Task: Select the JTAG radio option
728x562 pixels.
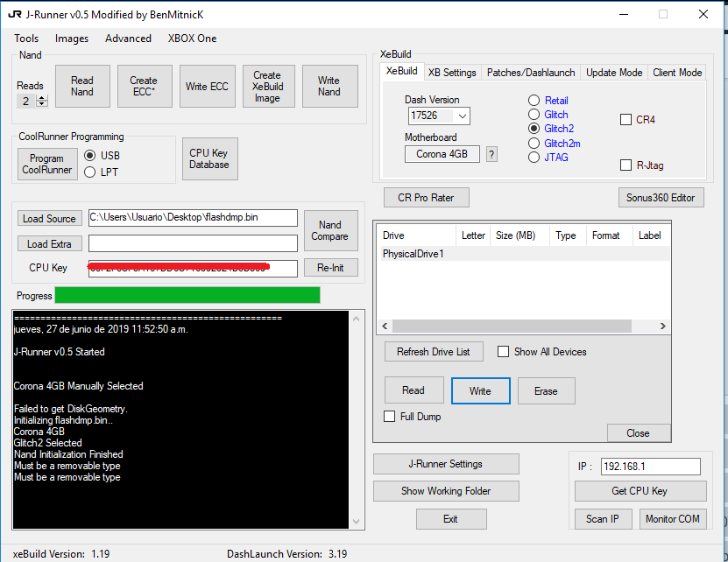Action: click(x=534, y=158)
